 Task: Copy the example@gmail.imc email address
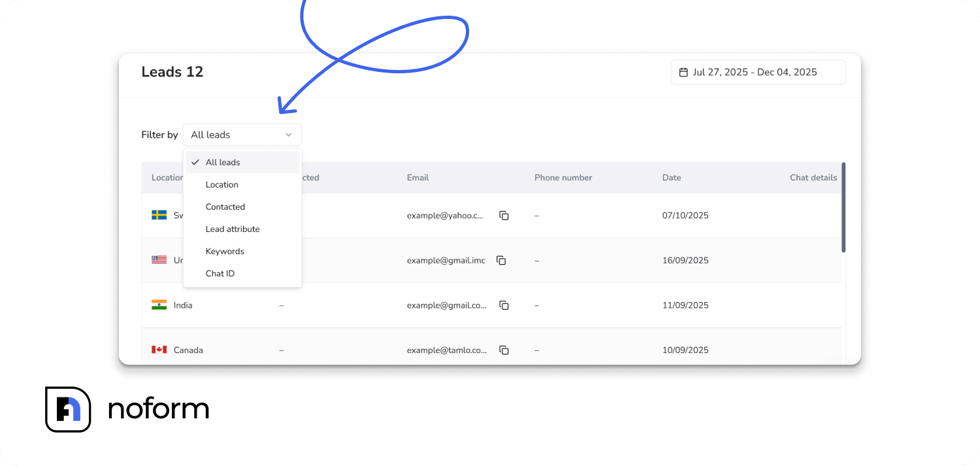click(x=501, y=260)
